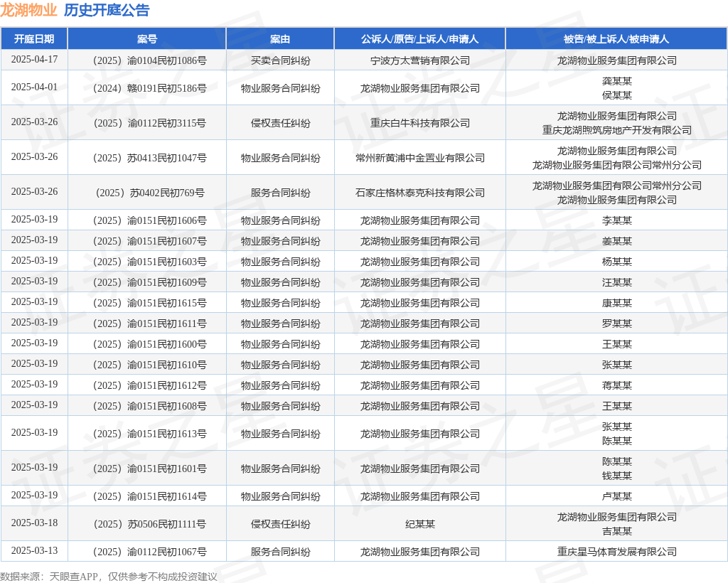The width and height of the screenshot is (728, 583).
Task: Click plaintiff 常州新黄浦中金置业有限公司
Action: tap(420, 158)
